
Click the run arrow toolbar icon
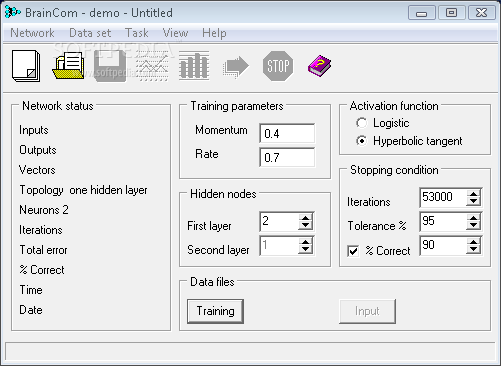click(x=236, y=67)
